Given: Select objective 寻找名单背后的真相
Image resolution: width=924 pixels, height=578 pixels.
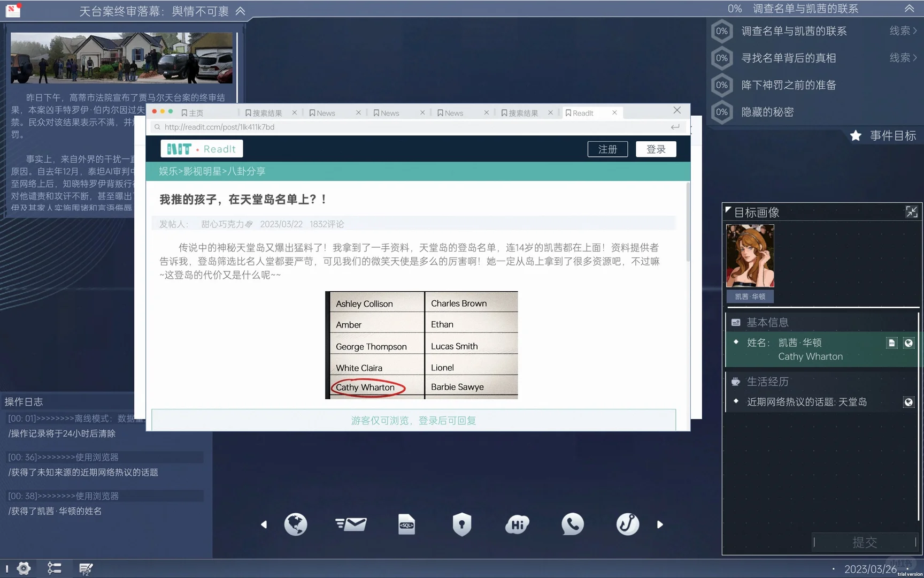Looking at the screenshot, I should tap(789, 58).
